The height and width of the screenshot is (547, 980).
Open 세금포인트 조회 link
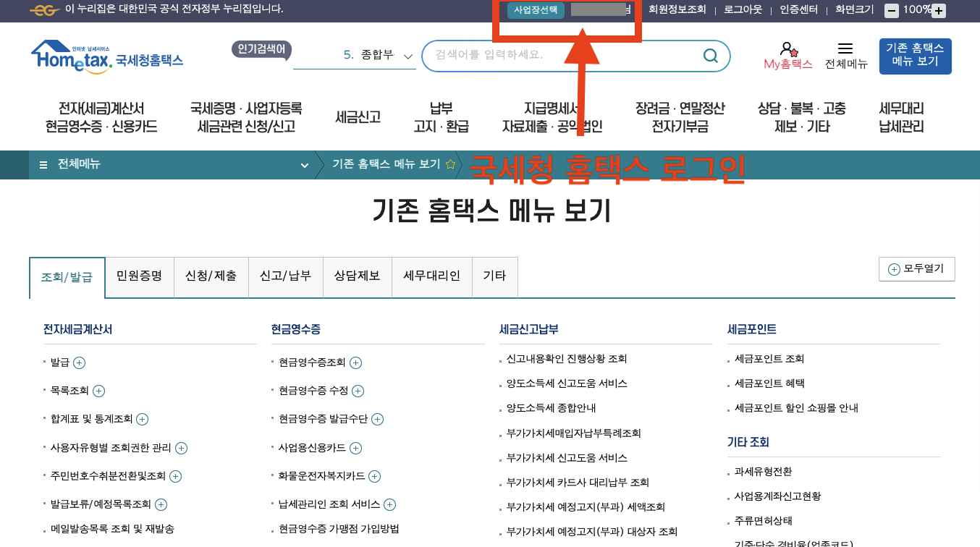point(769,359)
